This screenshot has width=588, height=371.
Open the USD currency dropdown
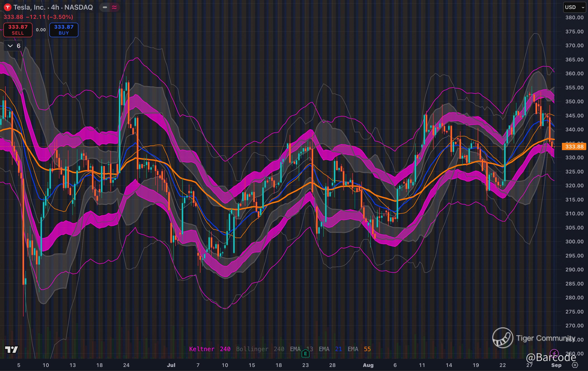(574, 7)
